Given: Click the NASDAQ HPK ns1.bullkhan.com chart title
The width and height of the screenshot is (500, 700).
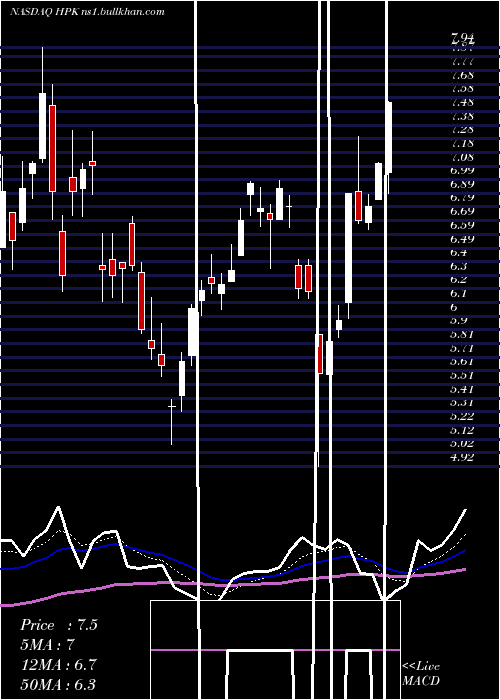Looking at the screenshot, I should point(88,12).
